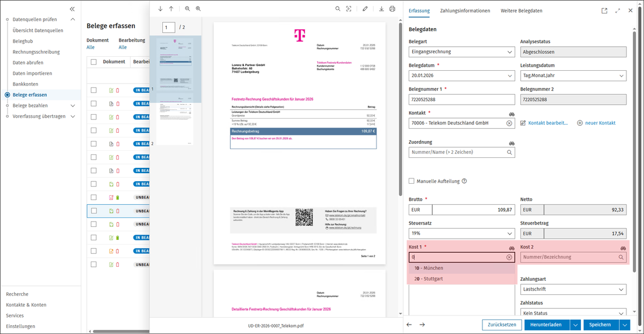Choose 20 - Stuttgart from suggestions
644x334 pixels.
click(x=462, y=278)
